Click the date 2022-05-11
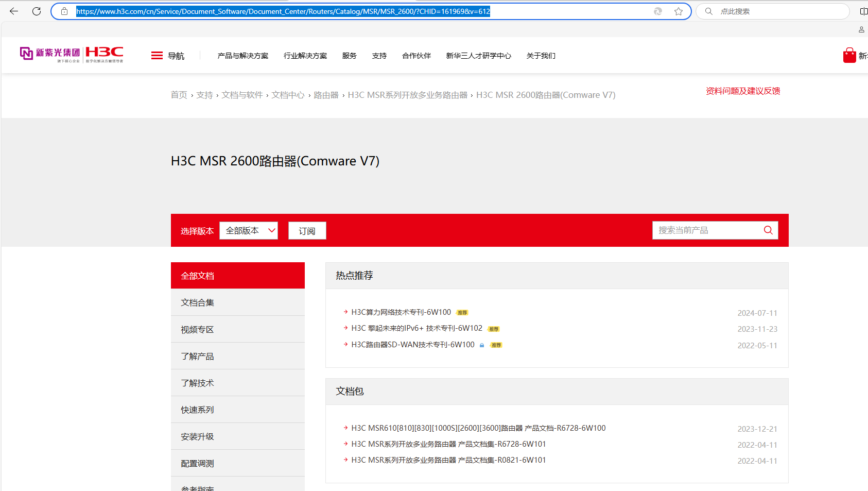Image resolution: width=868 pixels, height=491 pixels. pyautogui.click(x=757, y=346)
